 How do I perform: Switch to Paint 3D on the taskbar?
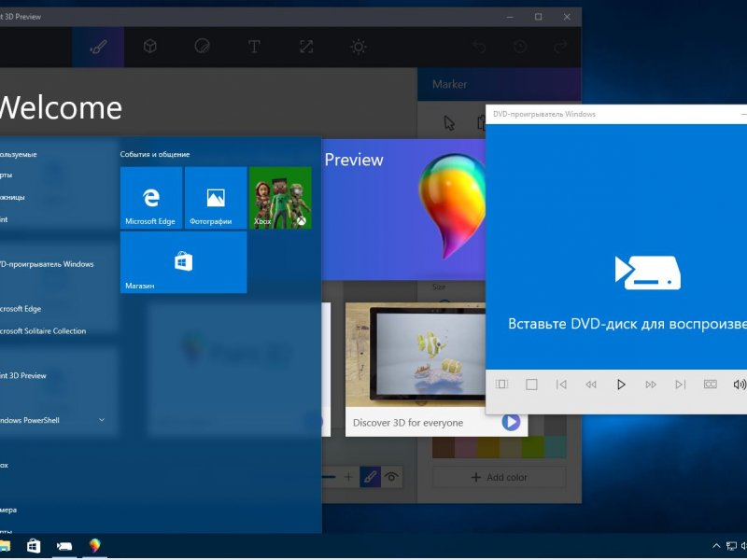pyautogui.click(x=95, y=546)
